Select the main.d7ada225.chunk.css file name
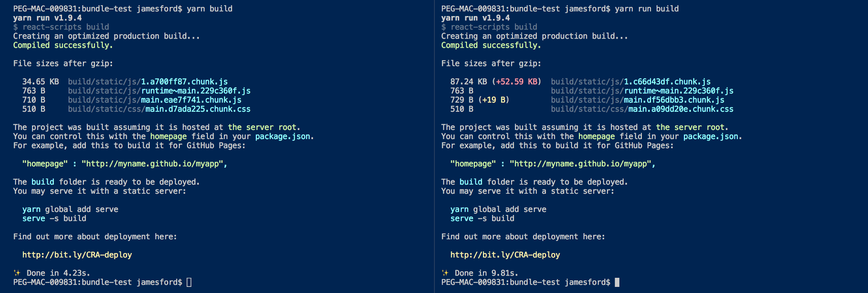 pos(198,109)
